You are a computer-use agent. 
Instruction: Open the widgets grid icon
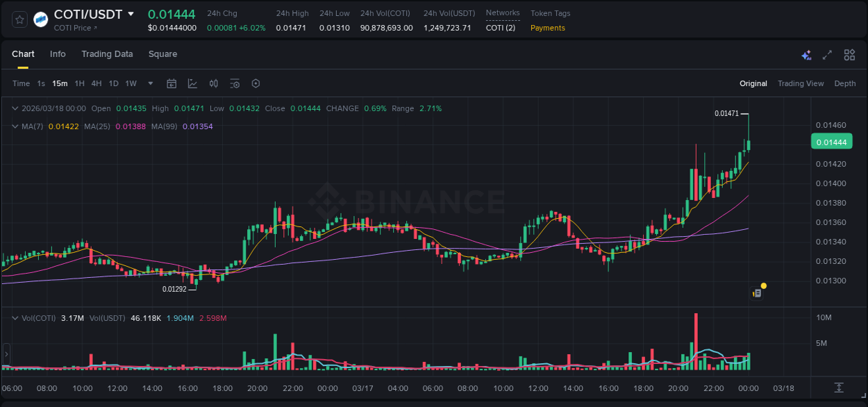(x=849, y=54)
